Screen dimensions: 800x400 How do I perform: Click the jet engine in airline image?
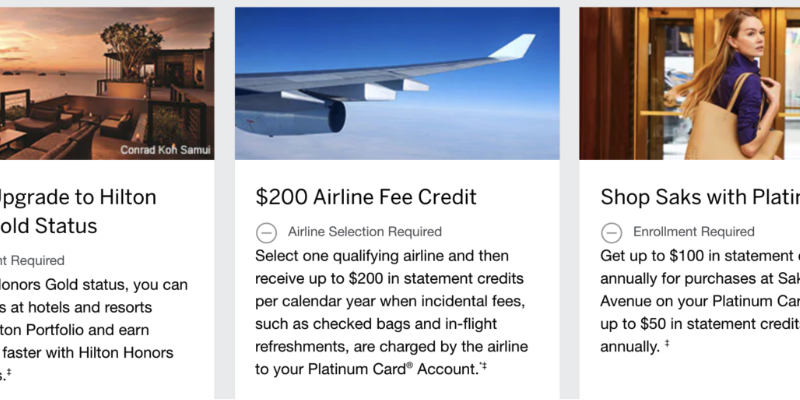pos(291,115)
